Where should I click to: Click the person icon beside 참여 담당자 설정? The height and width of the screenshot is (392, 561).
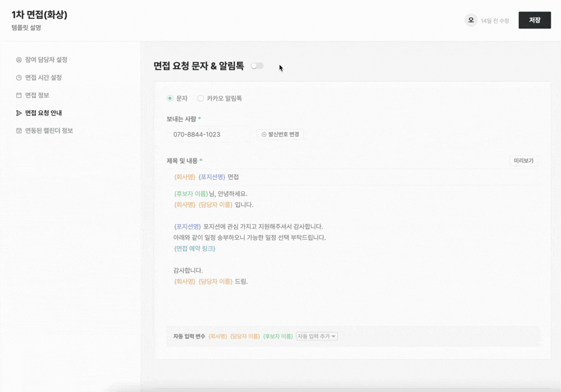tap(18, 60)
